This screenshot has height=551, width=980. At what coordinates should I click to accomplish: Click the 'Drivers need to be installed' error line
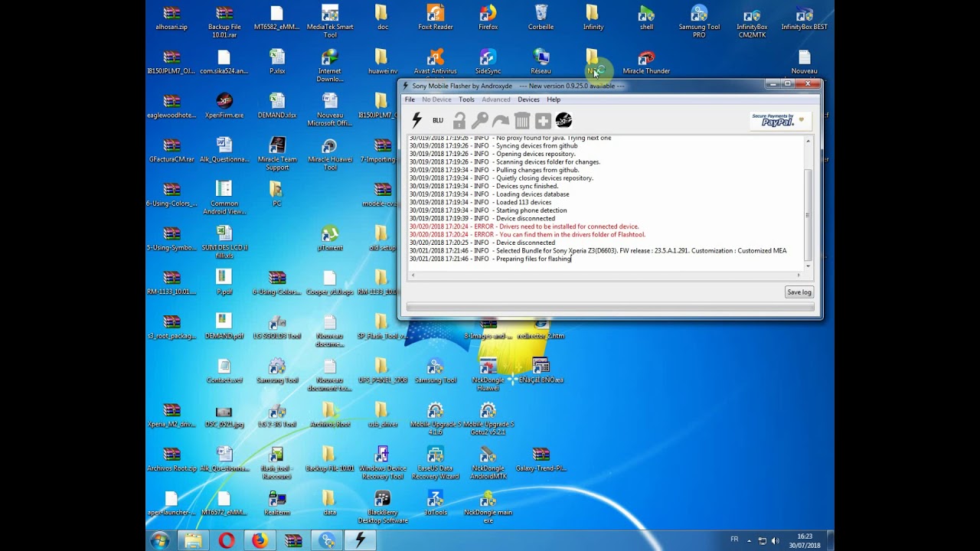coord(524,227)
